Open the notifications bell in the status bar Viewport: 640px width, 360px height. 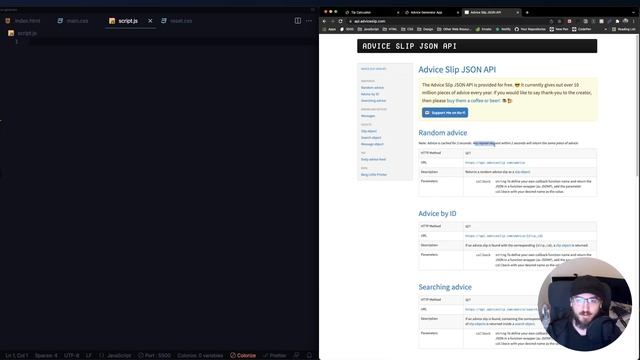(x=309, y=356)
